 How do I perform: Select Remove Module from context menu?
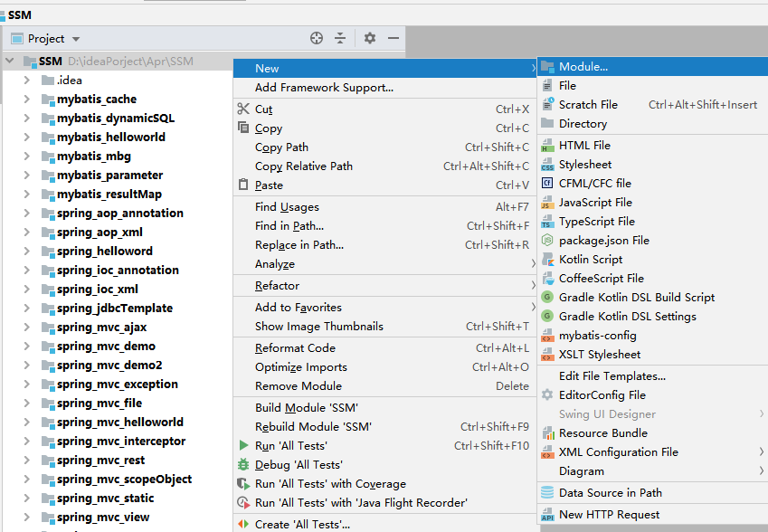tap(385, 386)
